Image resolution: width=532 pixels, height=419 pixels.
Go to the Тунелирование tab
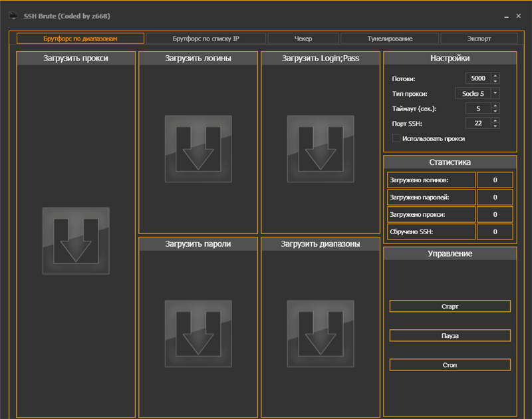(390, 39)
